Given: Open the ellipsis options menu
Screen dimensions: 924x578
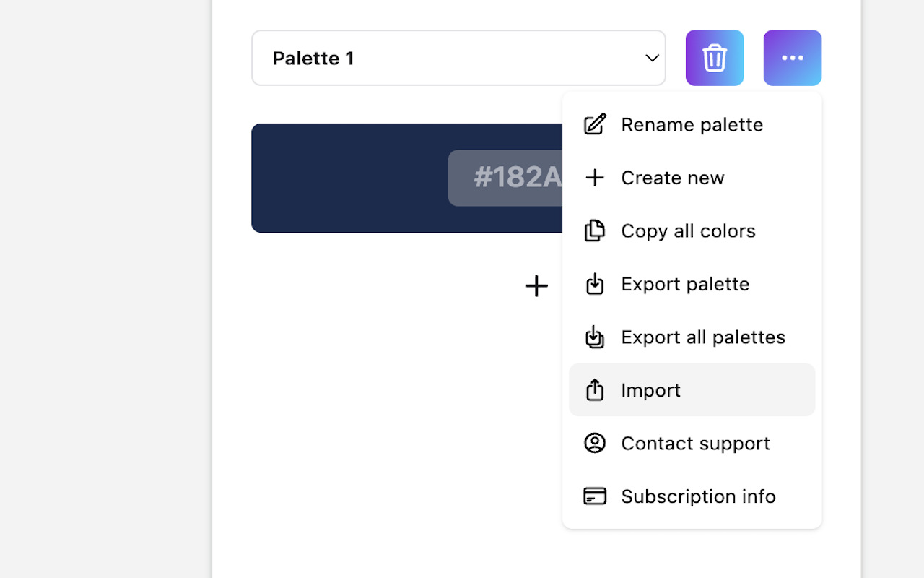Looking at the screenshot, I should coord(793,58).
